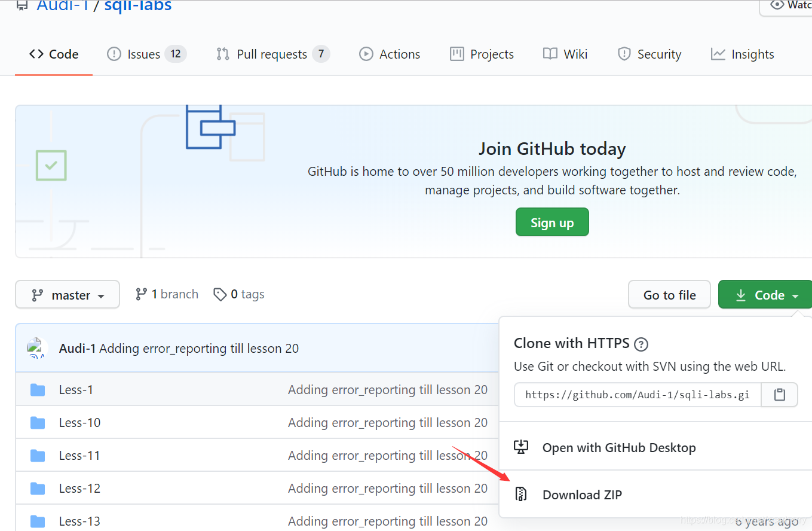Click the Code tab brackets icon
Screen dimensions: 812x531
click(36, 54)
